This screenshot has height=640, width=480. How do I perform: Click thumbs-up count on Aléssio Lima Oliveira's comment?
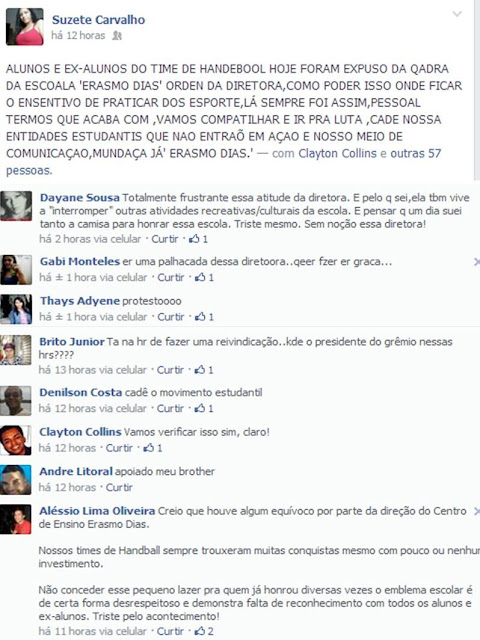tap(204, 631)
